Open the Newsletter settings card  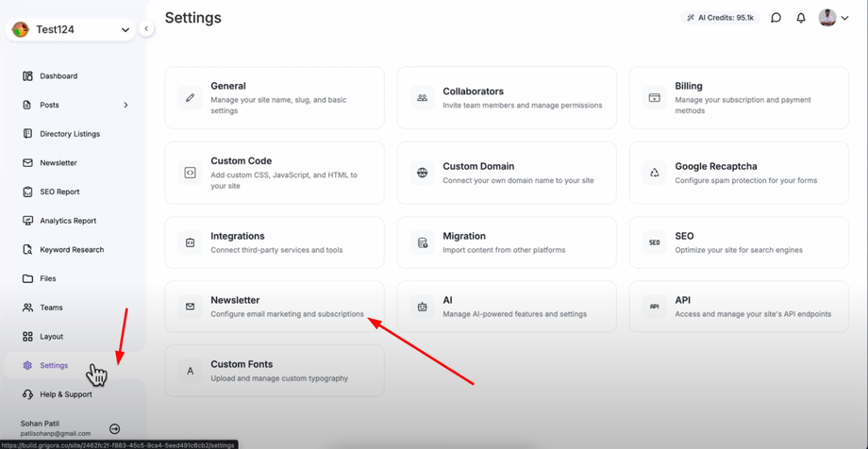[275, 307]
